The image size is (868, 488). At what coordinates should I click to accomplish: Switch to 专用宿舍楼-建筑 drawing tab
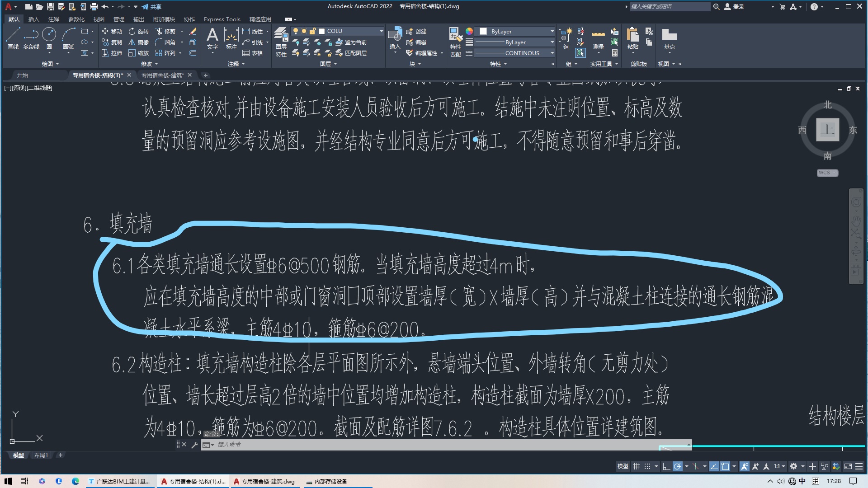162,75
